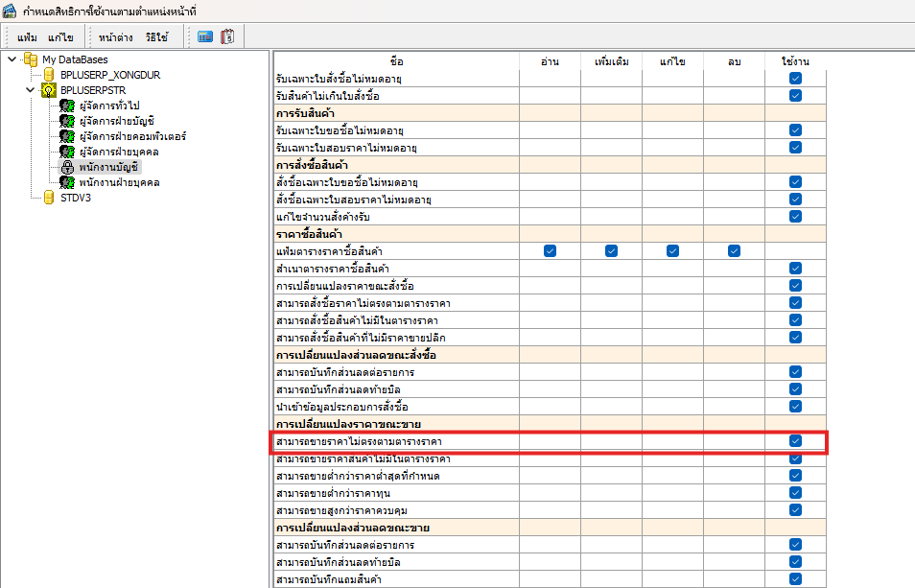Click the ใช้งาน column header
Image resolution: width=915 pixels, height=588 pixels.
click(795, 60)
